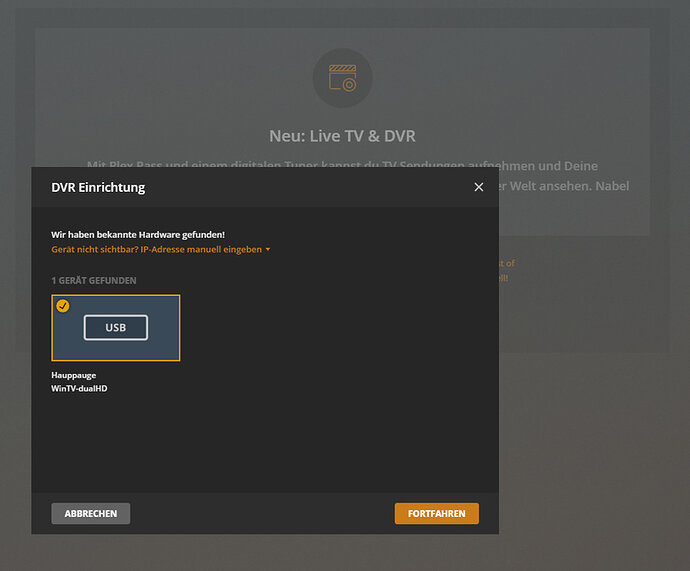Click 'Wir haben bekannte Hardware gefunden!' text
This screenshot has height=571, width=690.
tap(138, 234)
